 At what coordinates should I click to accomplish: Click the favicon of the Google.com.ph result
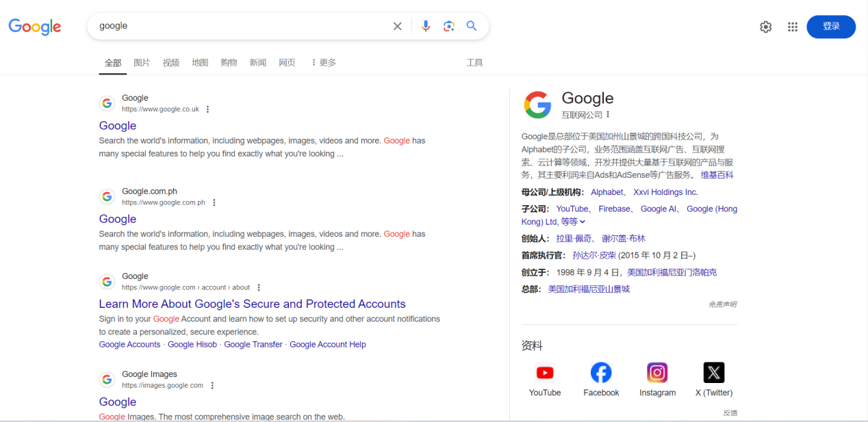(x=107, y=197)
